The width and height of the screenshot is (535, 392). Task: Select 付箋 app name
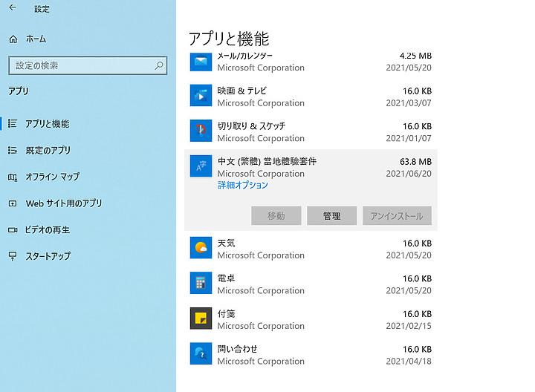[226, 313]
